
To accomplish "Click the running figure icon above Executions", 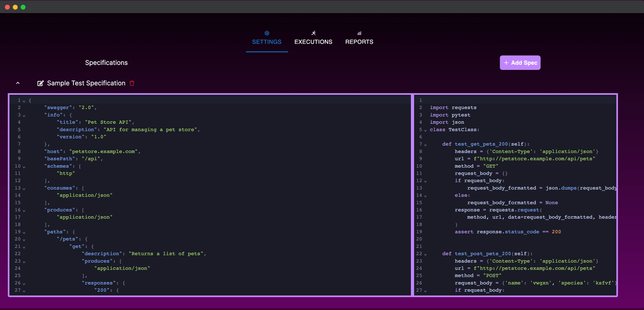I will pos(313,33).
